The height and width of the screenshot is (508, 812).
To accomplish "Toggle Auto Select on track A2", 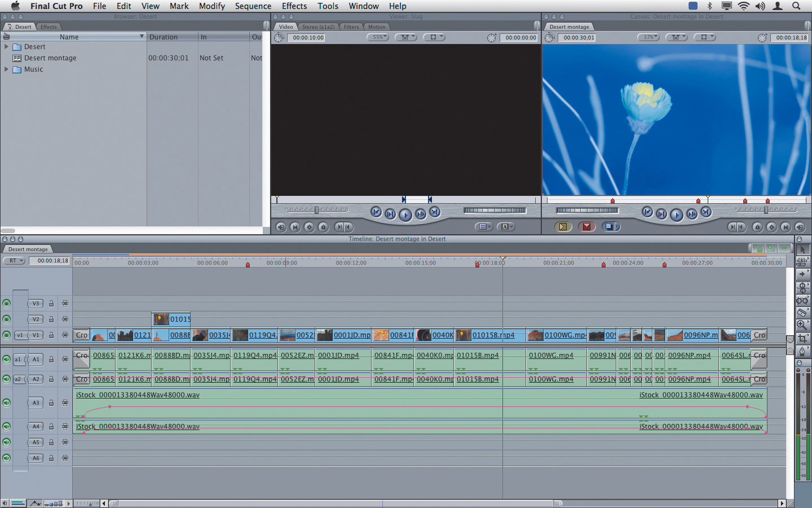I will click(x=65, y=379).
